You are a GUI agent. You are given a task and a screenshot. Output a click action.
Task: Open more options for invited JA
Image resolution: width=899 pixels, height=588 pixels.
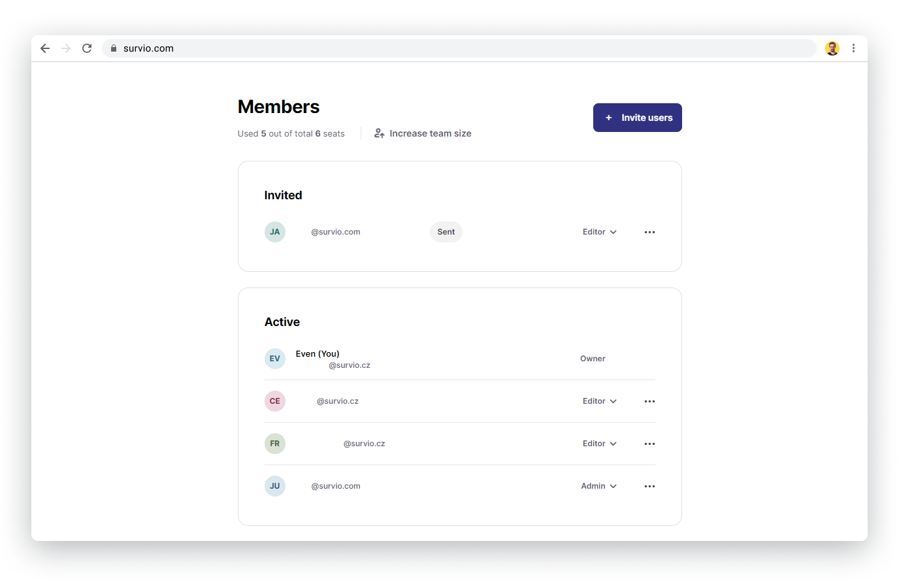coord(649,232)
